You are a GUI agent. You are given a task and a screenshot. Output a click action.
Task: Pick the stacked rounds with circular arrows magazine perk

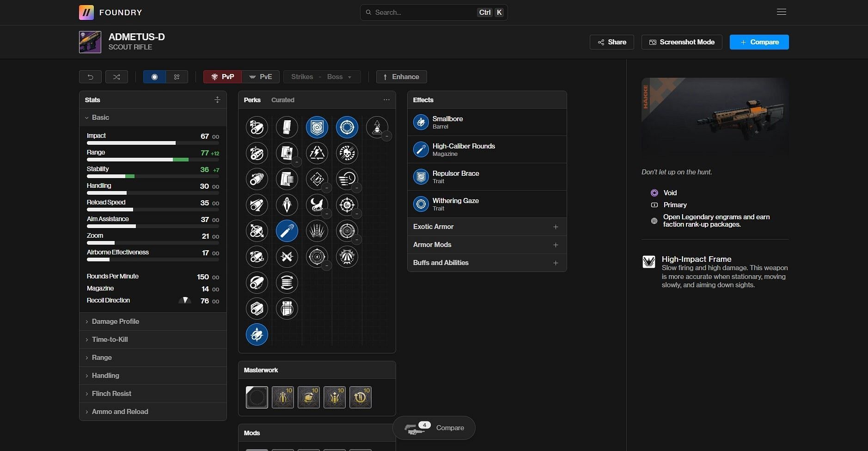(287, 283)
